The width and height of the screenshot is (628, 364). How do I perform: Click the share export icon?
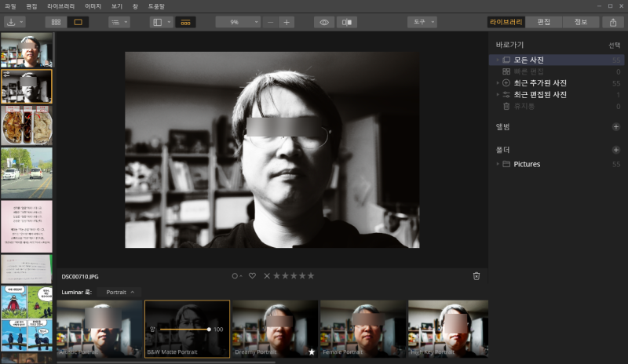pos(613,22)
